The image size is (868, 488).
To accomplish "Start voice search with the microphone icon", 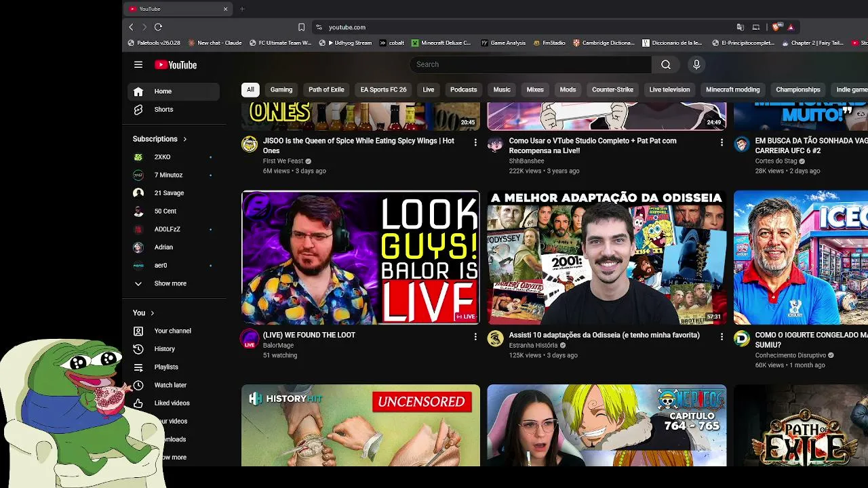I will point(696,64).
